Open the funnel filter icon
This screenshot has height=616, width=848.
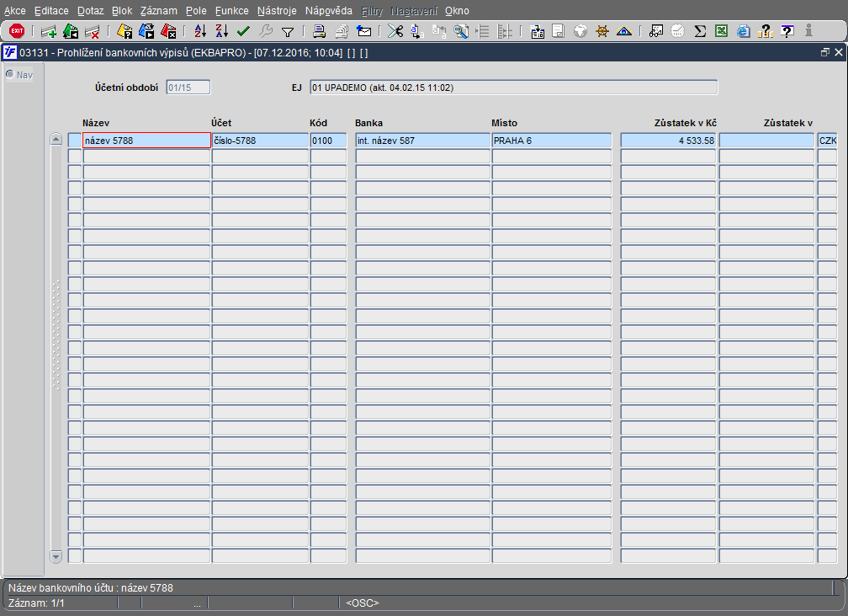click(x=288, y=32)
